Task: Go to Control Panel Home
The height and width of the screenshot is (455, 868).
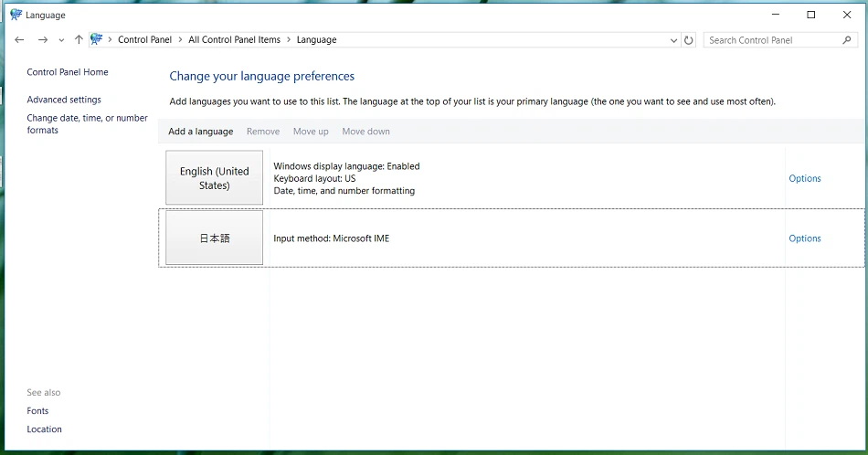Action: tap(68, 72)
